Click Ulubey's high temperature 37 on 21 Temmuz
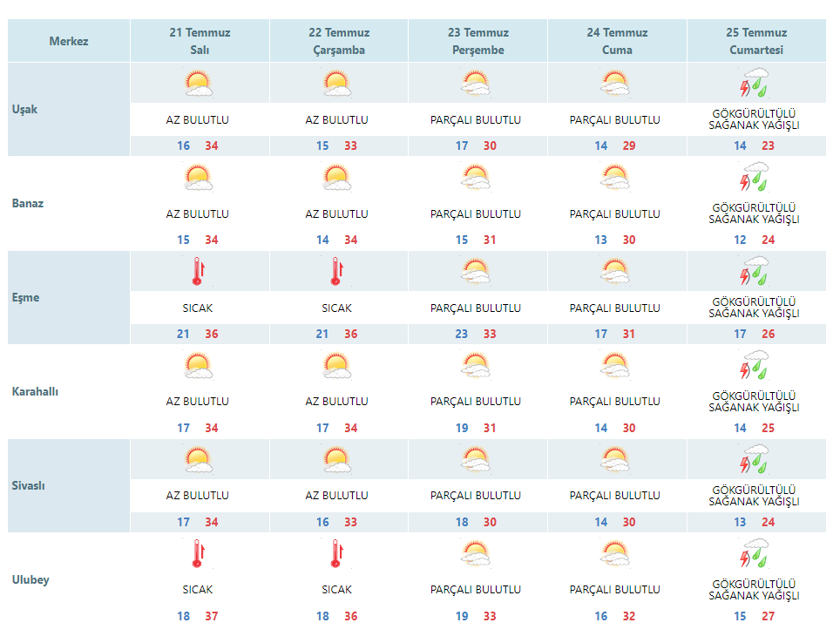This screenshot has width=840, height=643. point(212,616)
